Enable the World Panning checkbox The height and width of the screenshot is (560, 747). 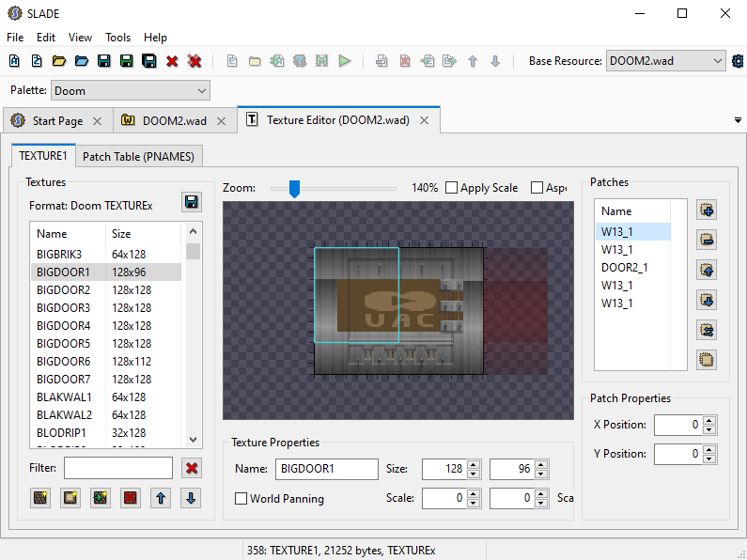[241, 499]
